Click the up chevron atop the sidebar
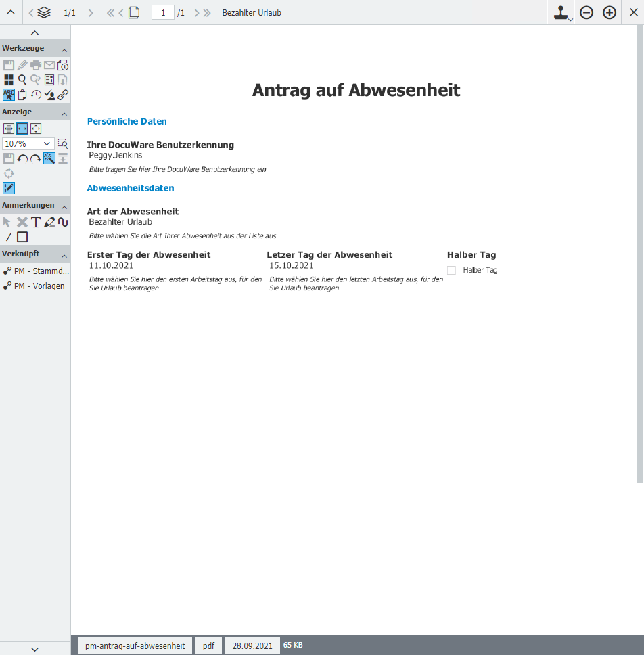The height and width of the screenshot is (655, 644). (x=35, y=32)
